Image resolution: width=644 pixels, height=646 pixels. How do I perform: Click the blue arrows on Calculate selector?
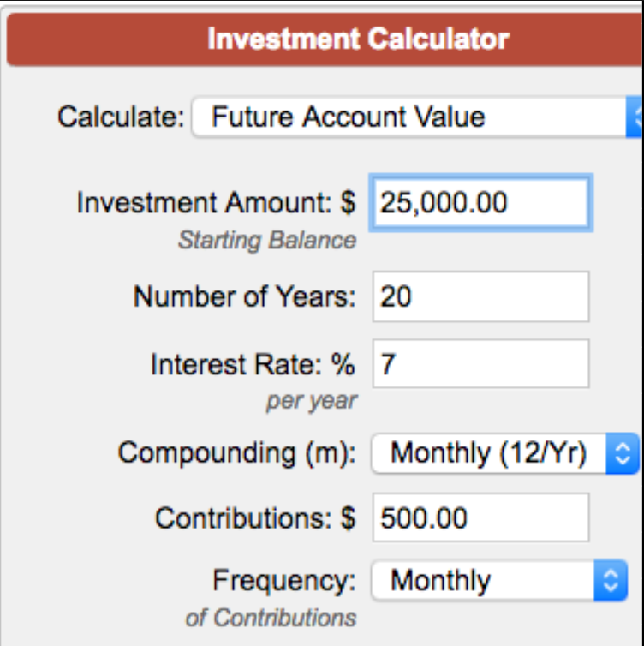pyautogui.click(x=635, y=117)
